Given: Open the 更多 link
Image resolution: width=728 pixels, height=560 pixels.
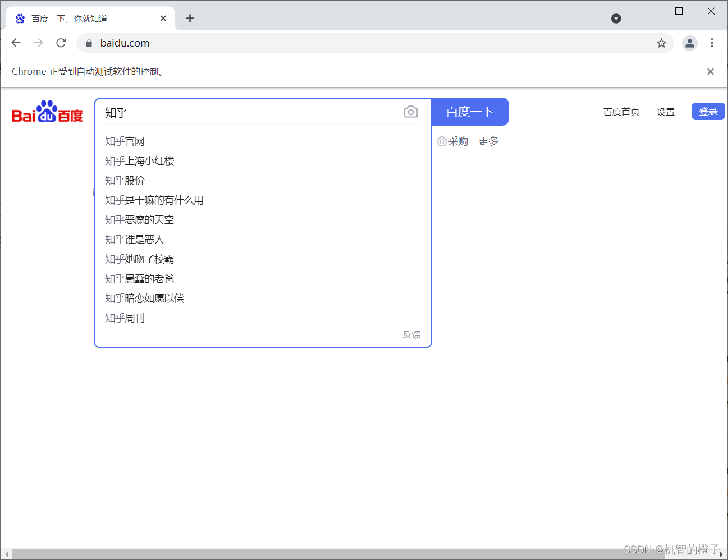Looking at the screenshot, I should (x=488, y=141).
